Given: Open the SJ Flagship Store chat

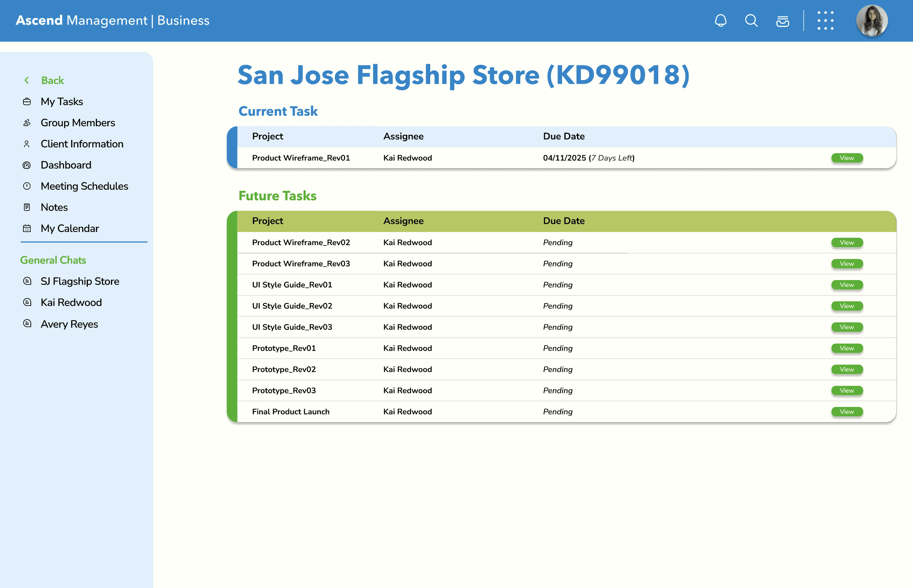Looking at the screenshot, I should (80, 281).
